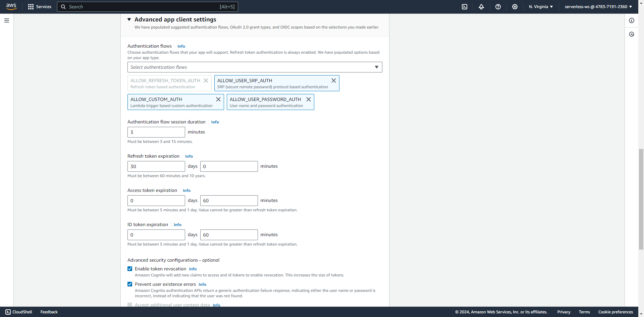Open the Privacy link
The width and height of the screenshot is (644, 317).
(x=564, y=312)
